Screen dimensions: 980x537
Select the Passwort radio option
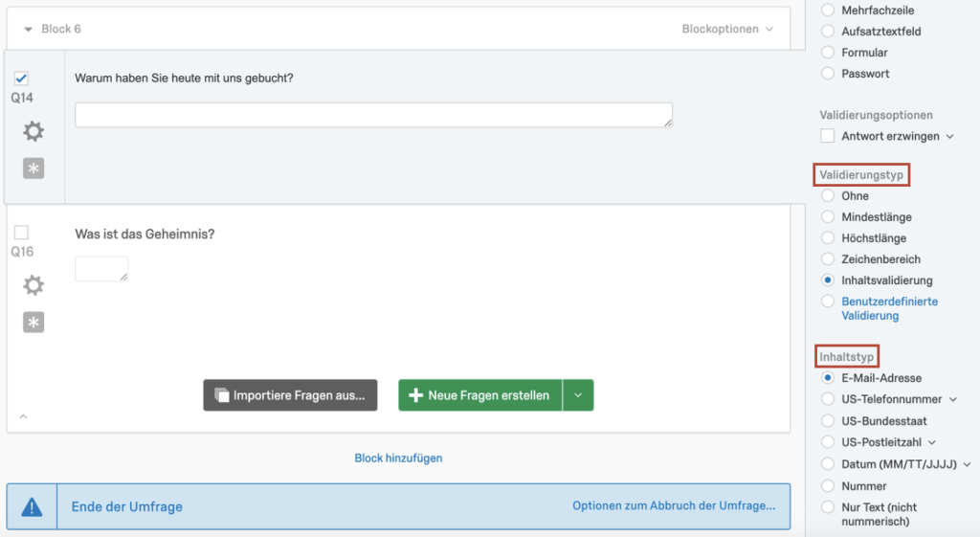828,74
